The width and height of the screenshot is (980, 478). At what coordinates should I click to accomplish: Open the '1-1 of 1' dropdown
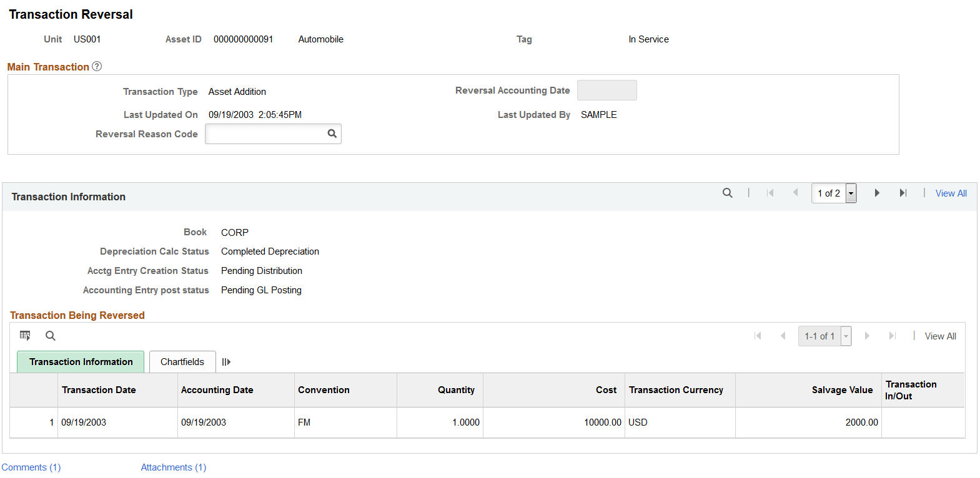[x=824, y=336]
